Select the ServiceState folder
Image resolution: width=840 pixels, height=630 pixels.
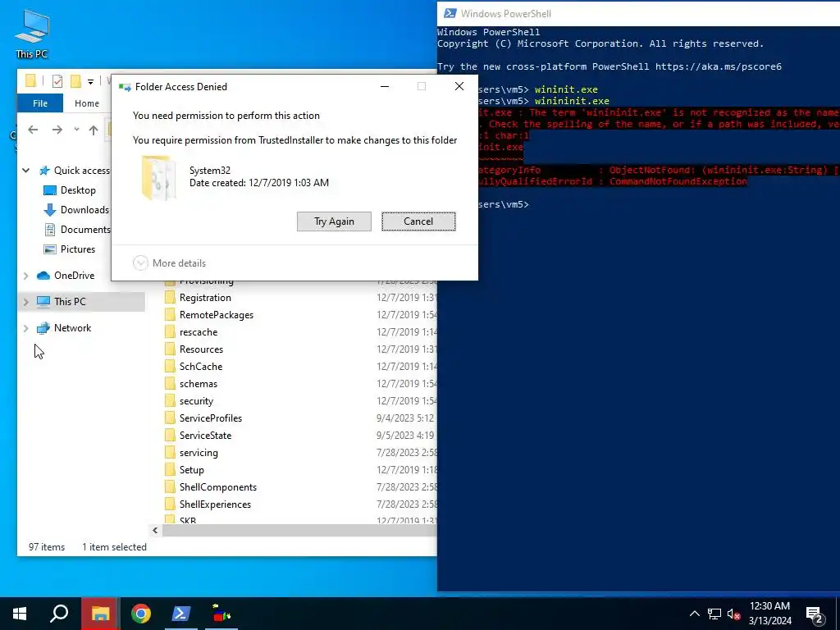[x=205, y=435]
